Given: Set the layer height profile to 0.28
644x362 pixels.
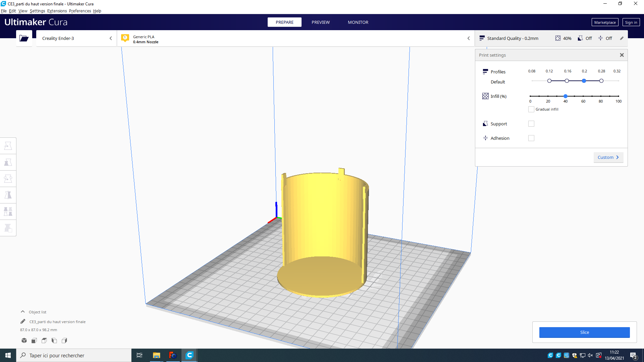Looking at the screenshot, I should (x=601, y=81).
